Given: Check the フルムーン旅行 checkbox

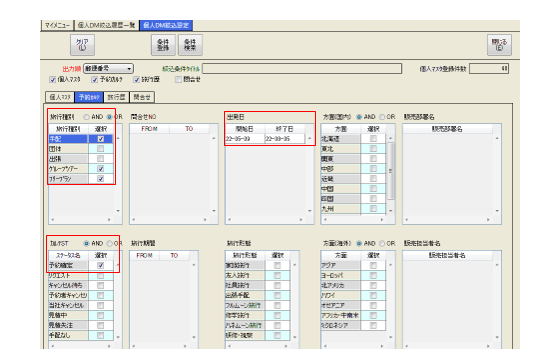Looking at the screenshot, I should [277, 305].
